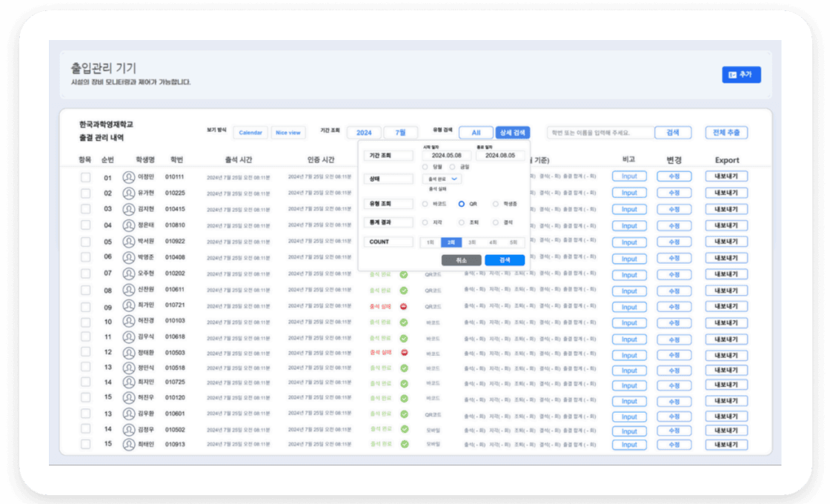This screenshot has height=504, width=830.
Task: Open the 출석 완료 status dropdown
Action: coord(442,179)
